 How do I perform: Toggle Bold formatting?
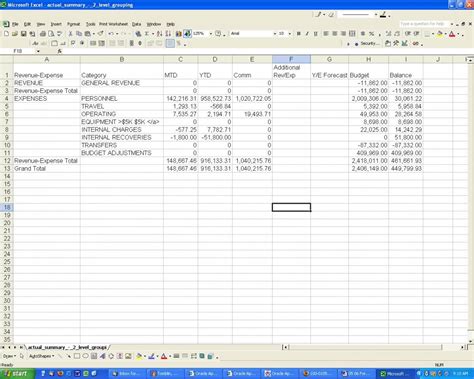[299, 34]
